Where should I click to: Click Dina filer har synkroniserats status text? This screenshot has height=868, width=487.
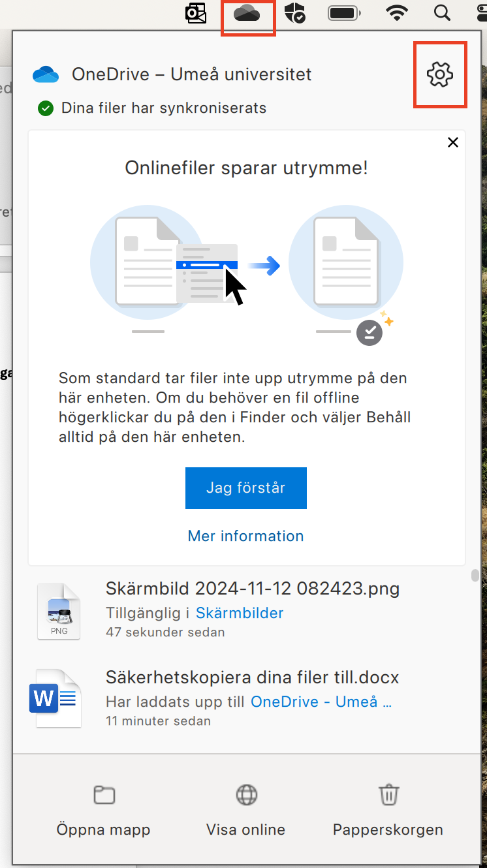(164, 108)
